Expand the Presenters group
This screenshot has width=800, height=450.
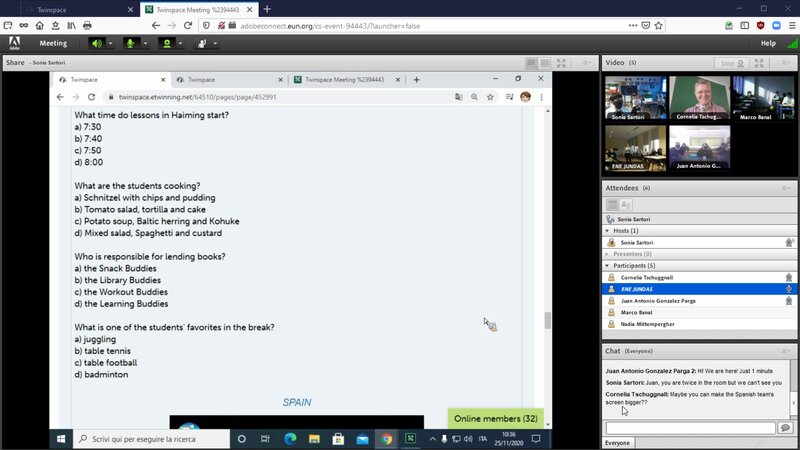click(607, 254)
